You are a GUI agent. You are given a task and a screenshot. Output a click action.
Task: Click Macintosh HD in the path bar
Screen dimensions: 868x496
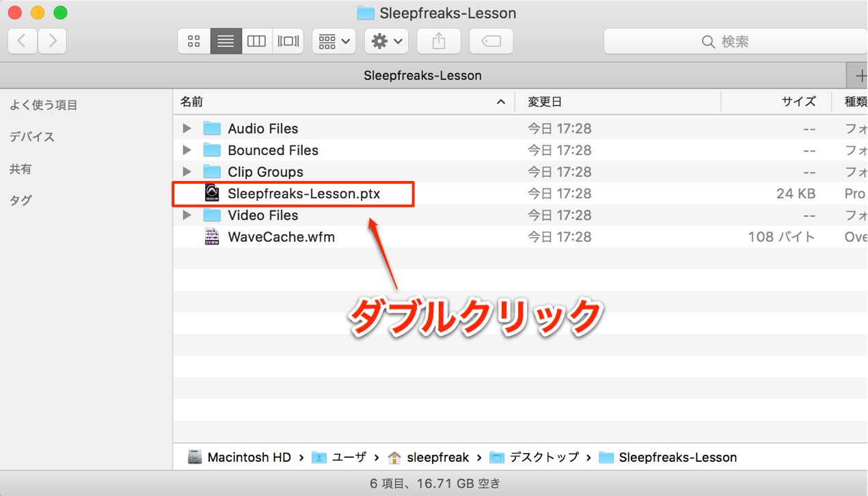[x=240, y=458]
